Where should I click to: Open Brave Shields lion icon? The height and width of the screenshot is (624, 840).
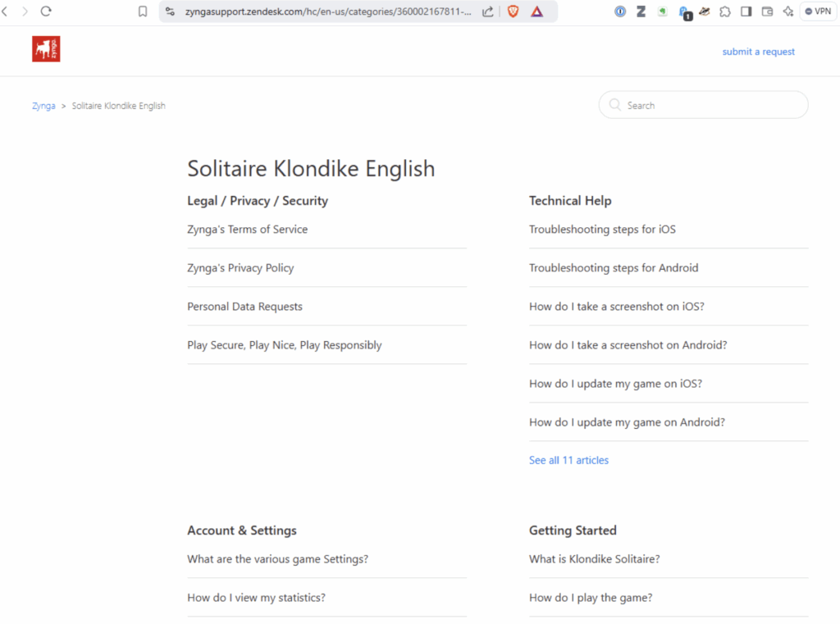pos(513,11)
